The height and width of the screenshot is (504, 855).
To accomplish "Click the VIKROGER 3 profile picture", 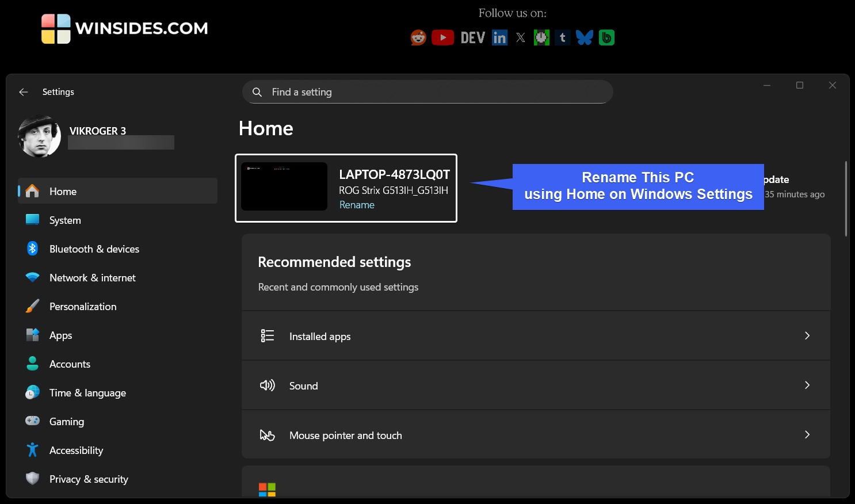I will click(x=40, y=136).
